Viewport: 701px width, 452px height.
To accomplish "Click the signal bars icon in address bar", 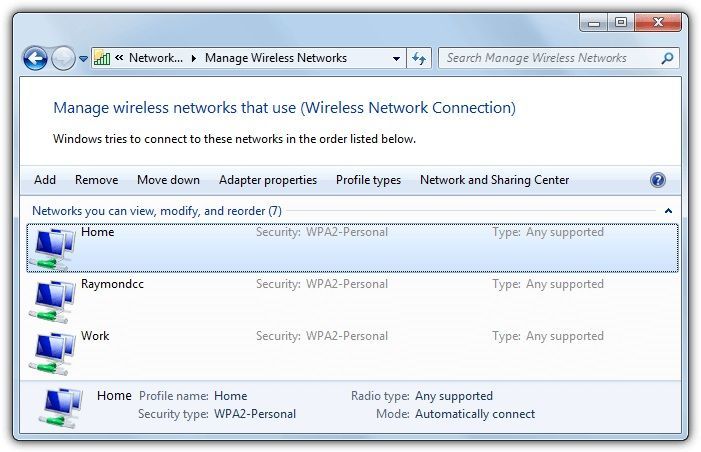I will tap(102, 58).
